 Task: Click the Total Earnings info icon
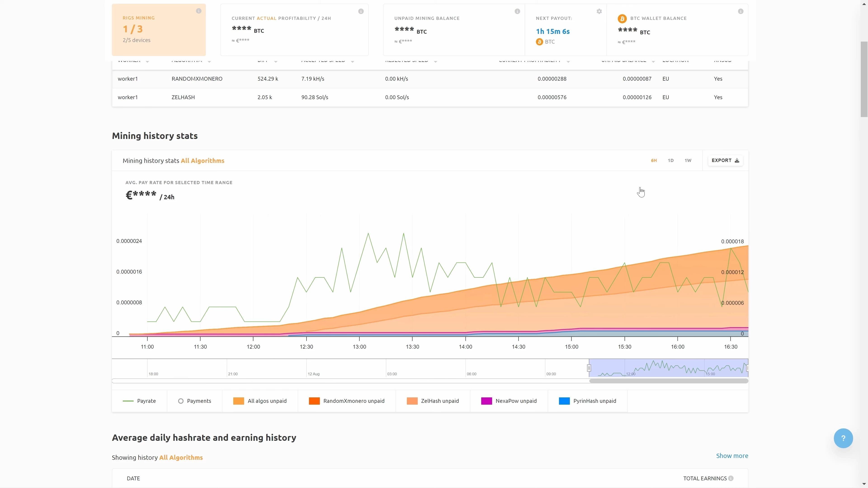pos(731,478)
